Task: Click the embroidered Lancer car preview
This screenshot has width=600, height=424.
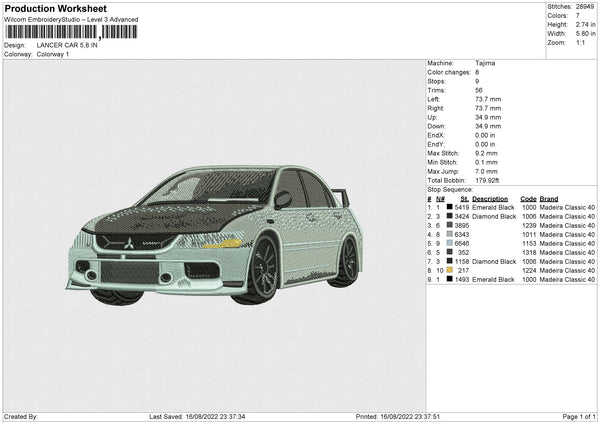Action: coord(214,235)
